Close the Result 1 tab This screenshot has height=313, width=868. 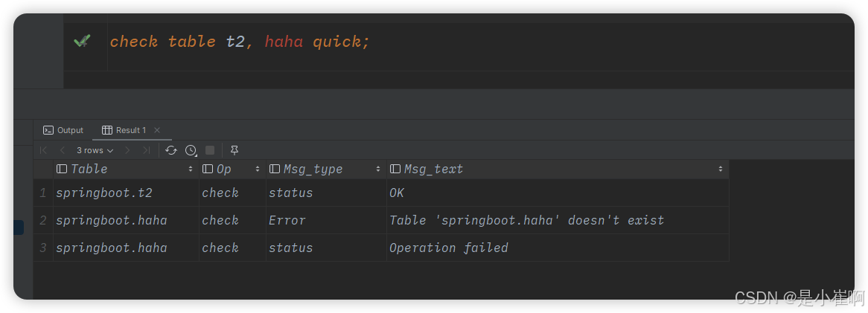click(157, 130)
